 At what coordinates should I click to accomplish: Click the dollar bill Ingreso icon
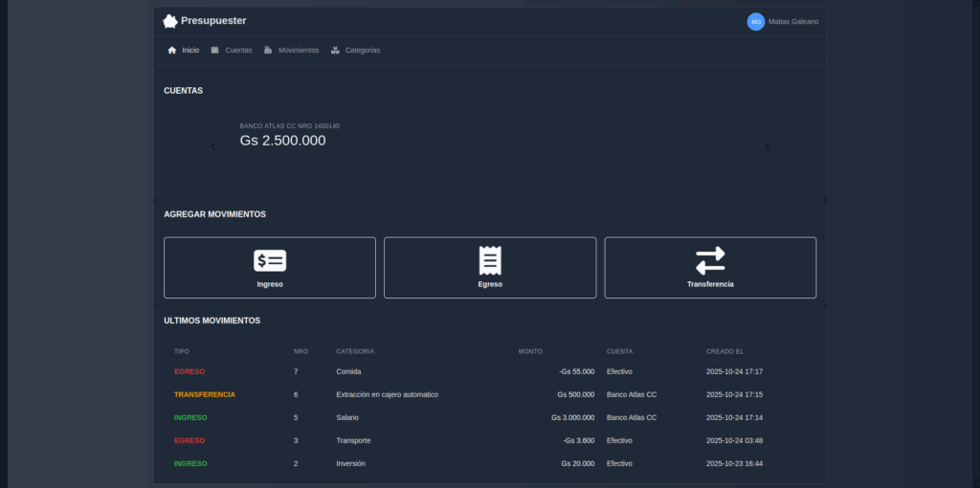tap(270, 260)
